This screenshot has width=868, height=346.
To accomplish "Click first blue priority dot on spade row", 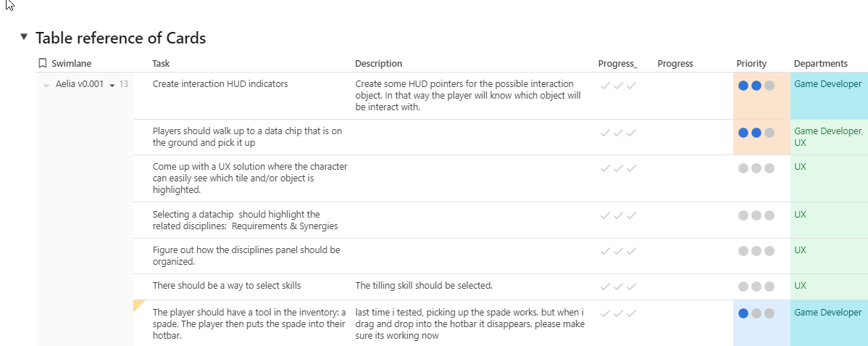I will 743,314.
